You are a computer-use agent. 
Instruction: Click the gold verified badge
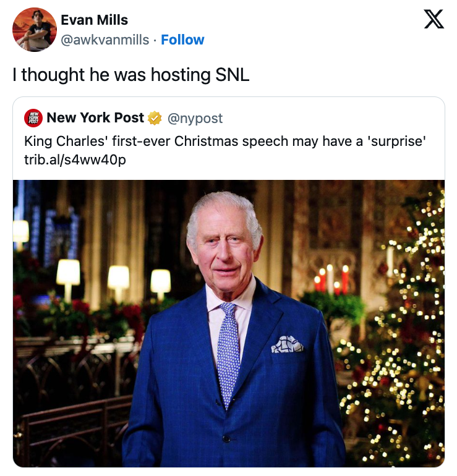click(x=155, y=118)
